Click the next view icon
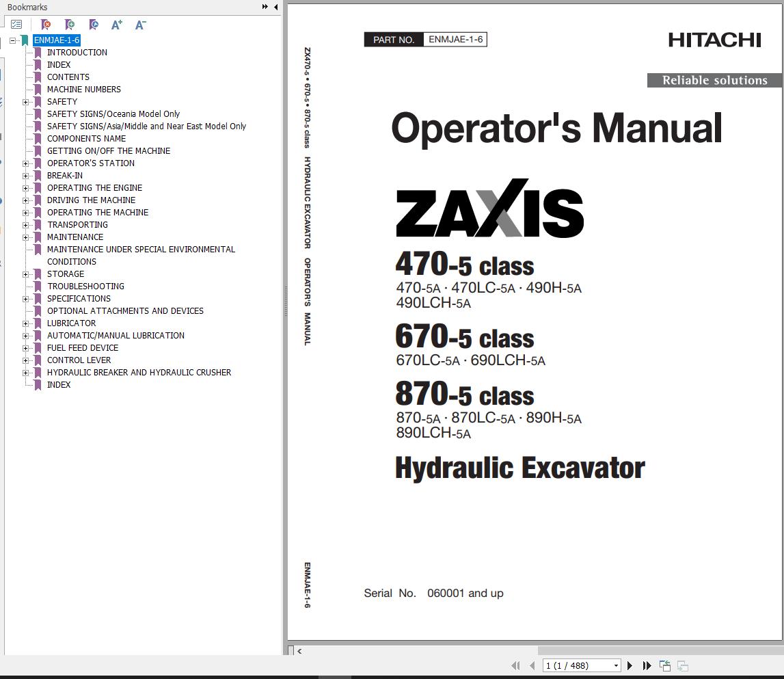784x679 pixels. pos(683,666)
